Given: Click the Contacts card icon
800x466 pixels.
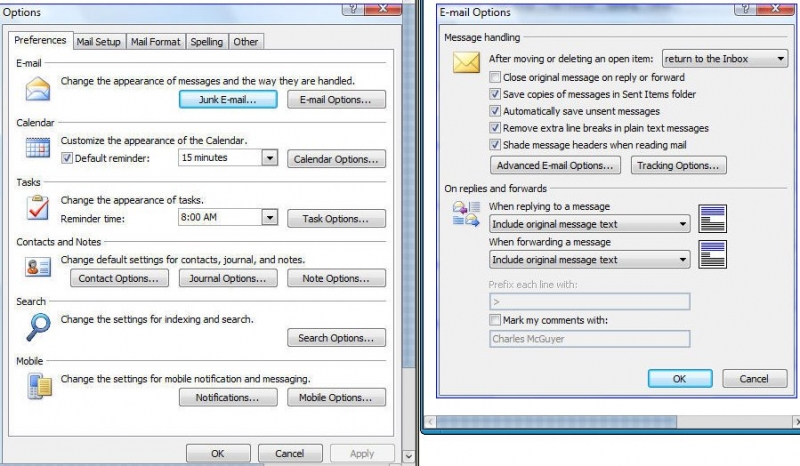Looking at the screenshot, I should click(38, 267).
